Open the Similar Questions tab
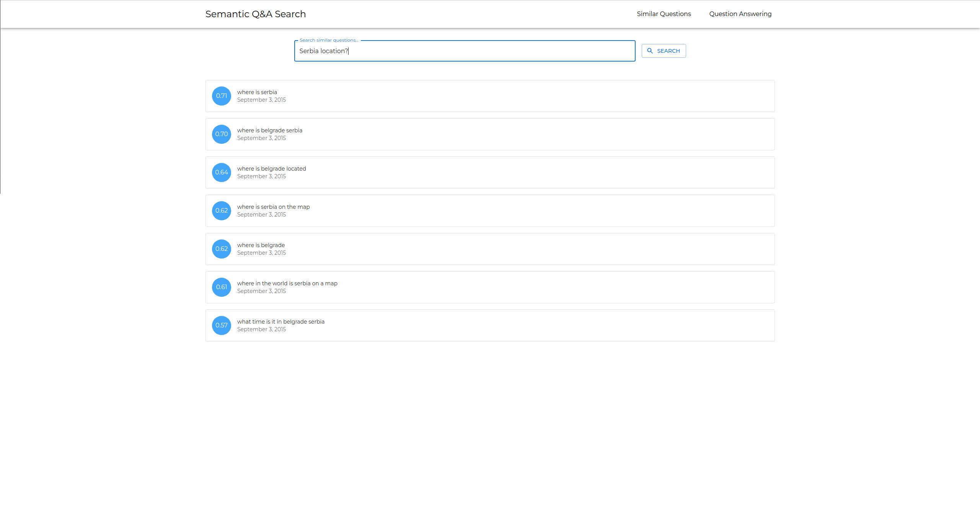 pyautogui.click(x=664, y=14)
